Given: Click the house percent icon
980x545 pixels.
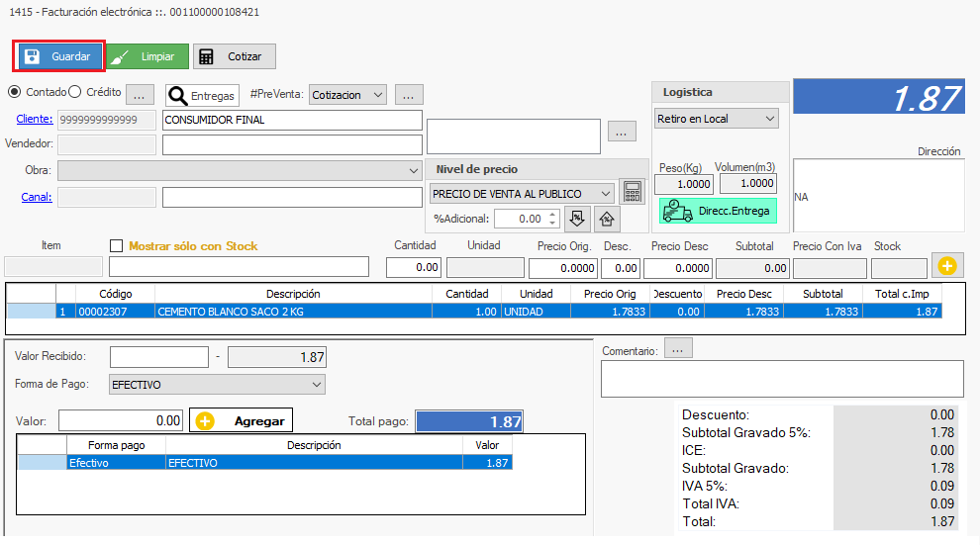Looking at the screenshot, I should pos(607,219).
